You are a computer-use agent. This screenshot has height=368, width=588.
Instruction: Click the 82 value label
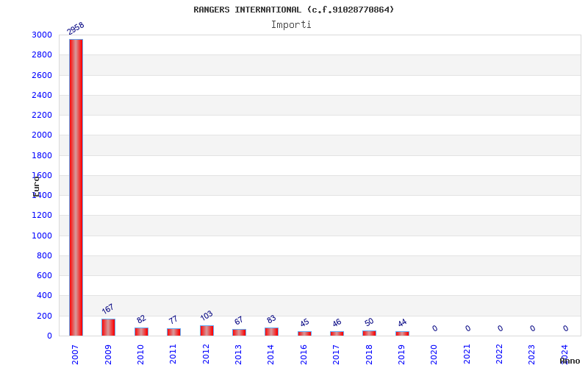[x=141, y=319]
